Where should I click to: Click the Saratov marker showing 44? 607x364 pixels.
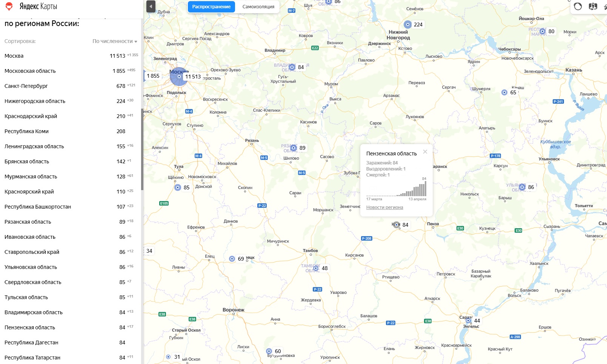[468, 321]
